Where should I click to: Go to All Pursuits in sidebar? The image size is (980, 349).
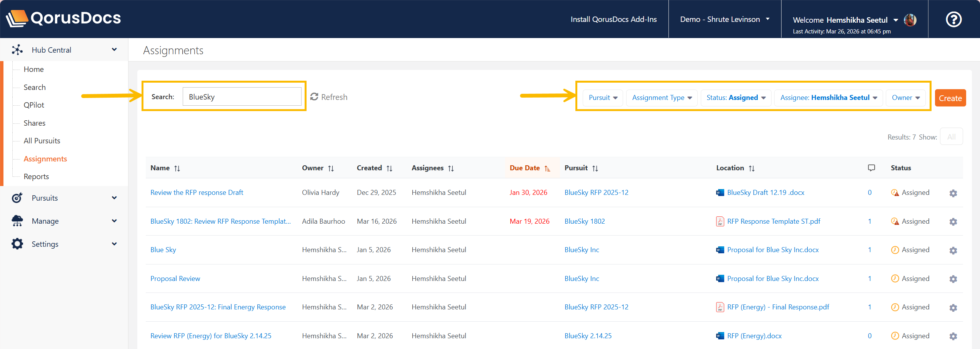tap(42, 141)
